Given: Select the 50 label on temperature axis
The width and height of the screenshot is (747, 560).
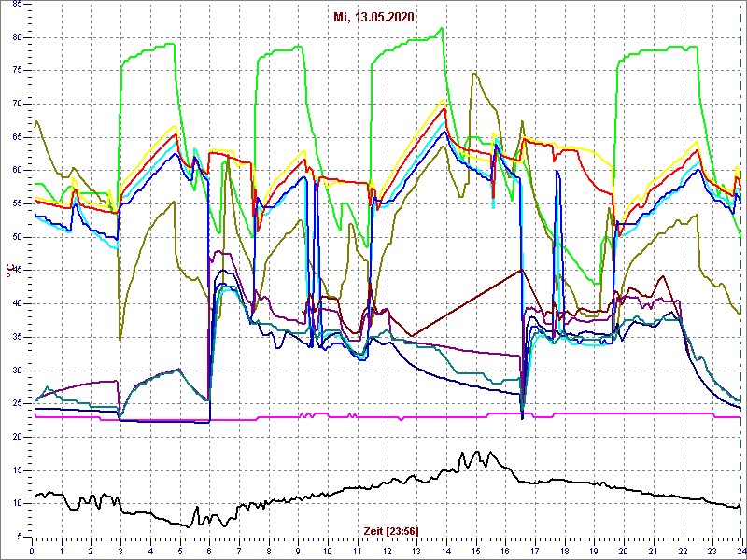Looking at the screenshot, I should 16,237.
